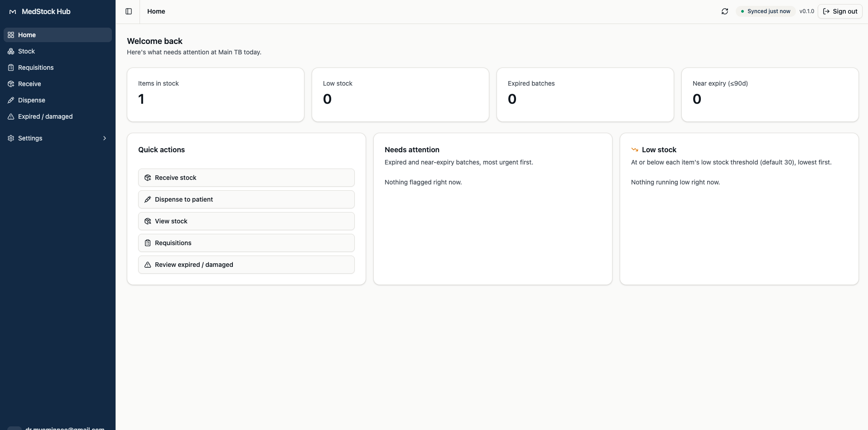Click the clipboard icon on Requisitions quick action
The width and height of the screenshot is (868, 430).
148,243
